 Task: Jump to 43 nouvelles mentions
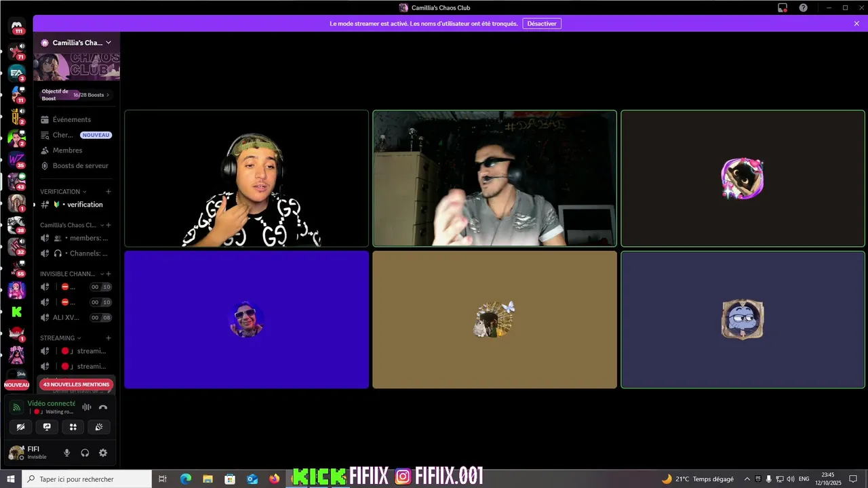click(76, 384)
